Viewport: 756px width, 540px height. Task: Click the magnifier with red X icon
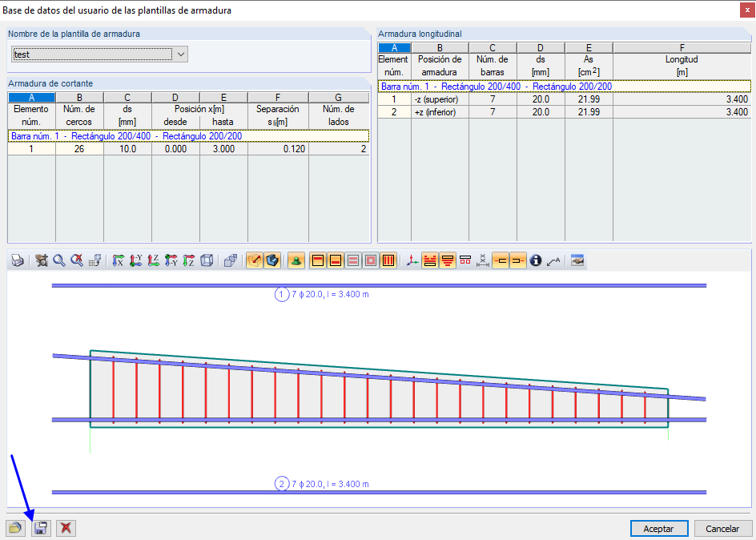77,261
